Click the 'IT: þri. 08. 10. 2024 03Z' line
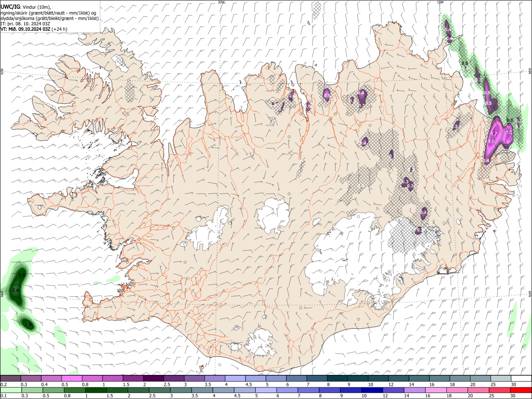The width and height of the screenshot is (532, 399). [x=25, y=24]
